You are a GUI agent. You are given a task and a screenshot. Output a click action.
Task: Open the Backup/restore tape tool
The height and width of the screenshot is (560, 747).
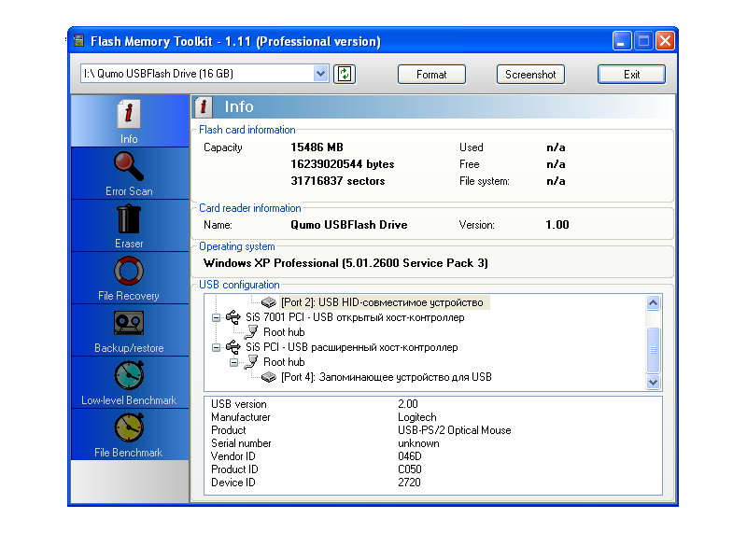(129, 329)
